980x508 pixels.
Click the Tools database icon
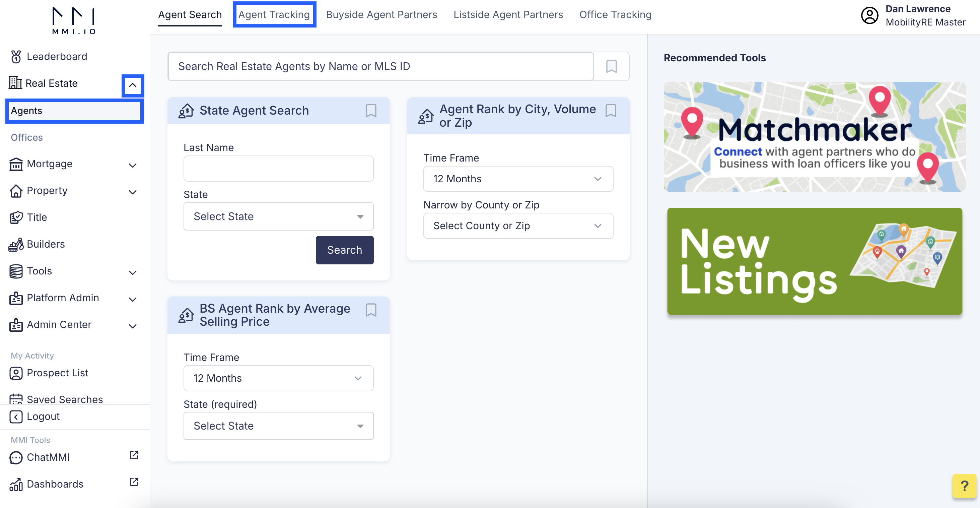click(16, 271)
